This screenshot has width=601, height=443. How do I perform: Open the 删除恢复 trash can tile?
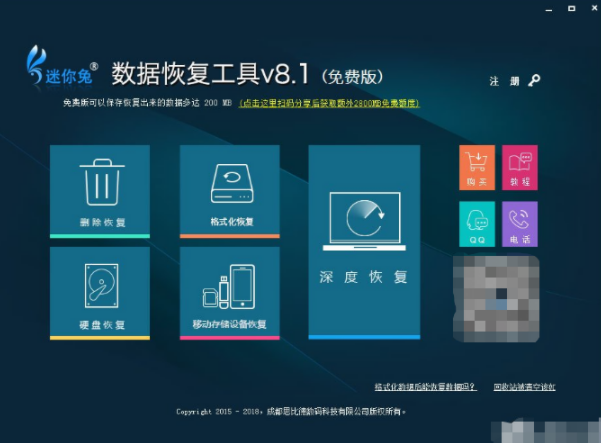pos(99,190)
